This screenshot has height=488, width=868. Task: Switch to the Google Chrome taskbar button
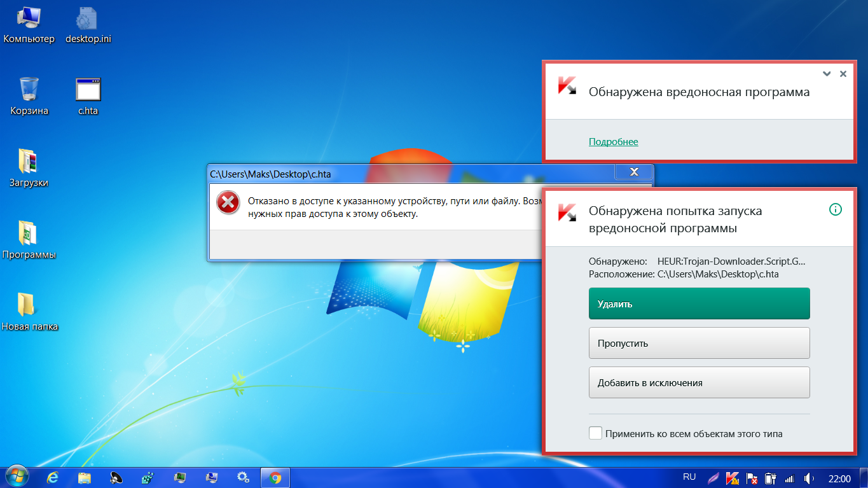coord(275,477)
